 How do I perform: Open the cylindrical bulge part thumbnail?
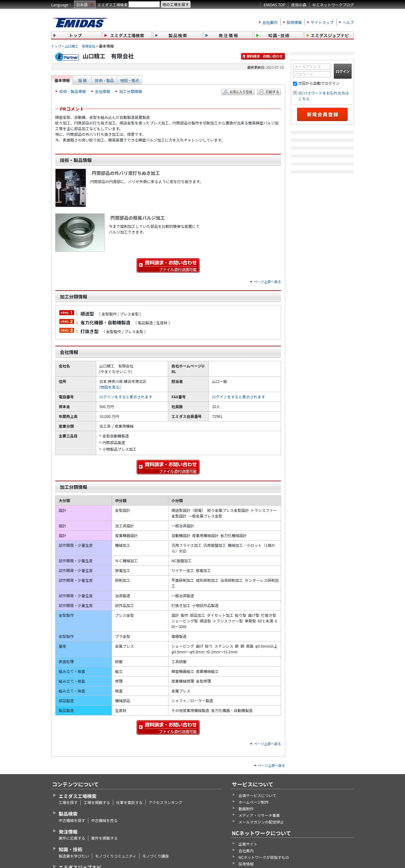tap(80, 233)
